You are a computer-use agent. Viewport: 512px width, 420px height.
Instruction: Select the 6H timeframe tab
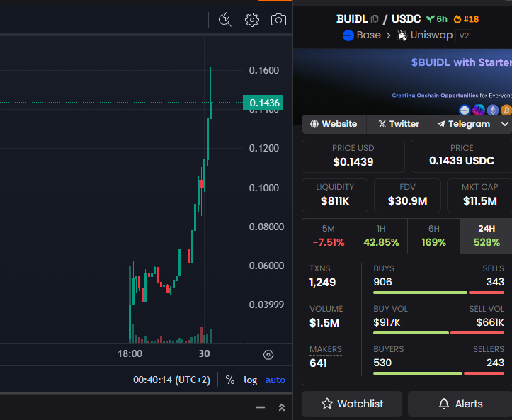[434, 236]
